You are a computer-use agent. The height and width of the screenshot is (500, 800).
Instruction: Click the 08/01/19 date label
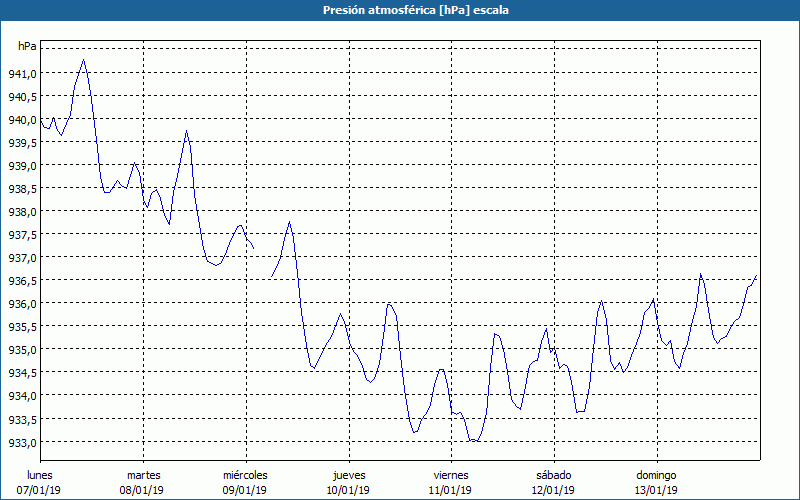(142, 490)
